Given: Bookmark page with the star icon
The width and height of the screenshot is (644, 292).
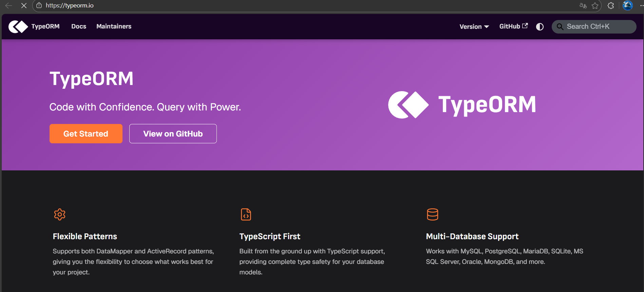Looking at the screenshot, I should click(595, 5).
